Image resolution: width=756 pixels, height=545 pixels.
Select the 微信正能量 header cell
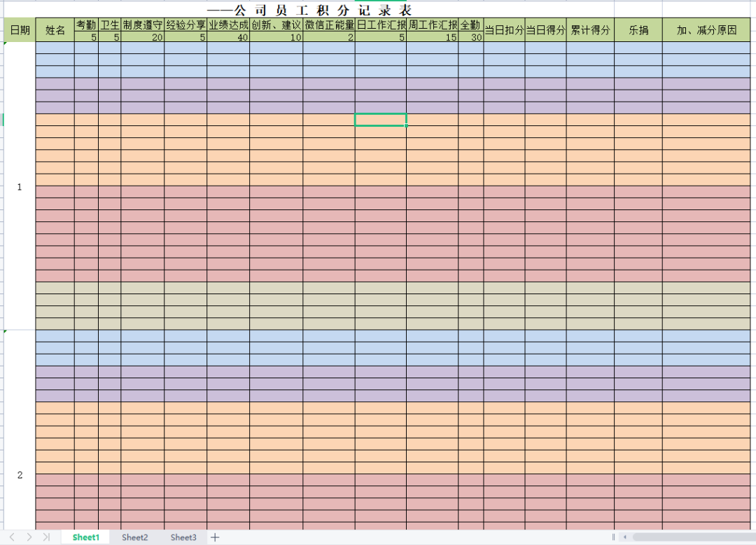click(329, 25)
